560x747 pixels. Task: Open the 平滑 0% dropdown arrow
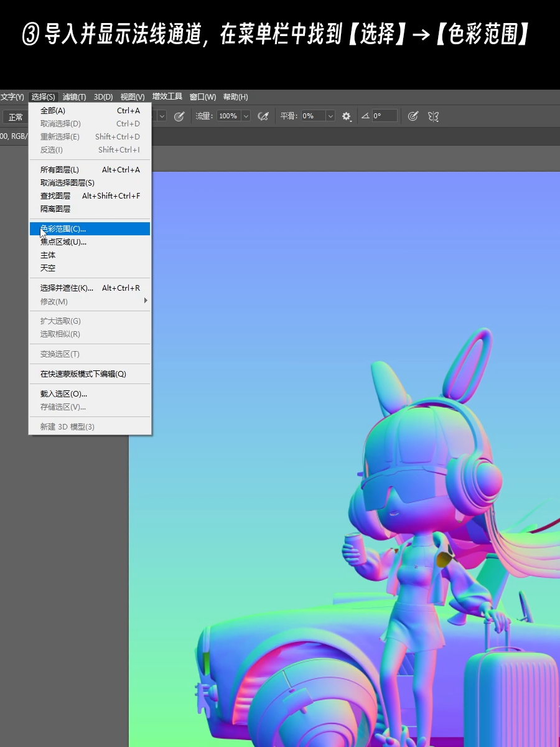click(330, 116)
